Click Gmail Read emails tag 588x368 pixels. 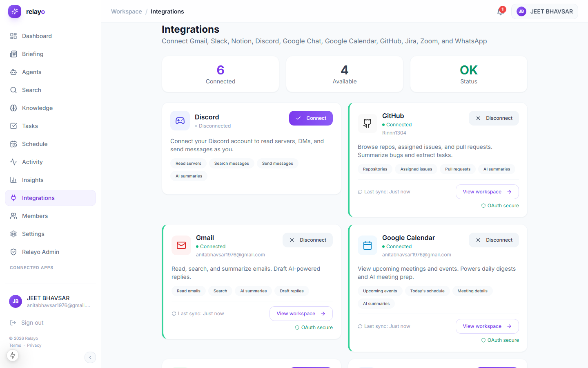tap(189, 291)
